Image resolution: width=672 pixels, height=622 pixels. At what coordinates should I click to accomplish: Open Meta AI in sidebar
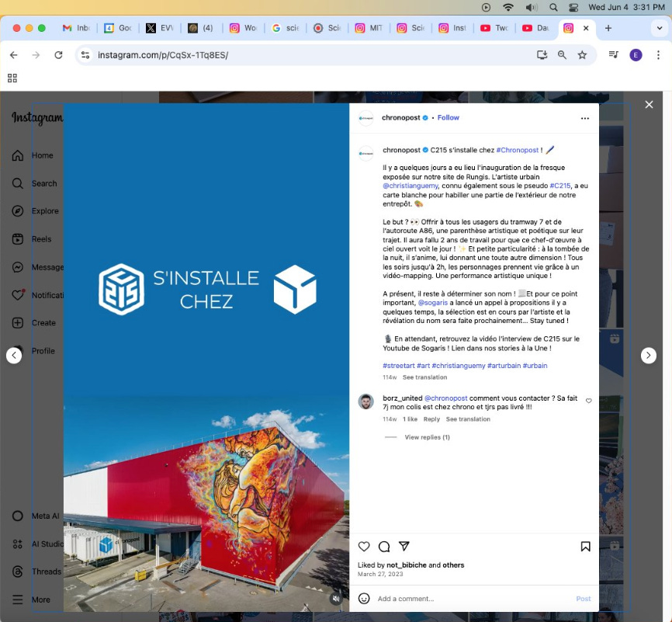point(36,516)
